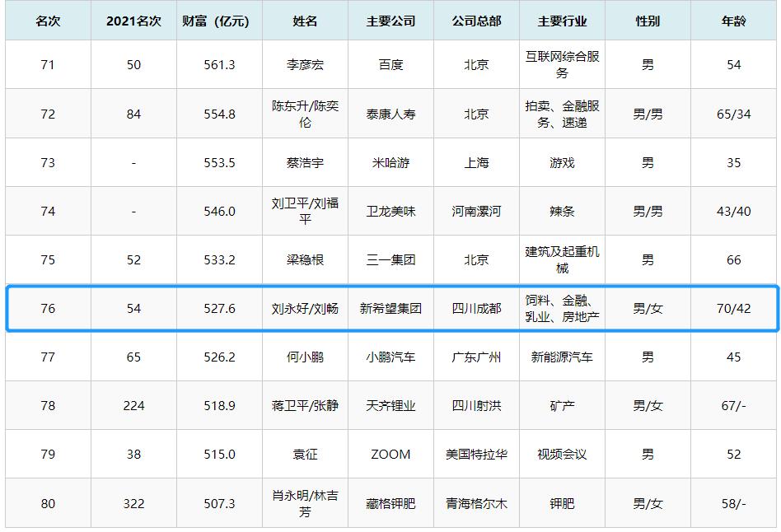Select the headquarters cell 河南漯河
Screen dimensions: 781x532
pyautogui.click(x=476, y=211)
